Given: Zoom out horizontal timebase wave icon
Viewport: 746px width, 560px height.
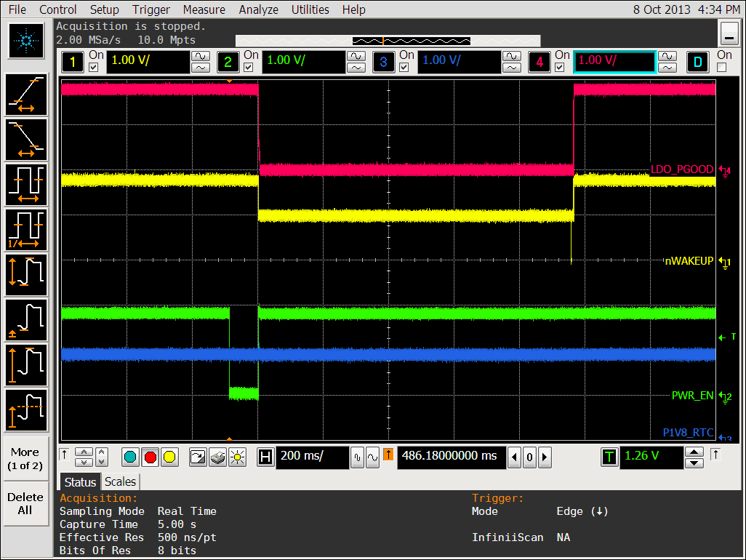Looking at the screenshot, I should coord(357,457).
